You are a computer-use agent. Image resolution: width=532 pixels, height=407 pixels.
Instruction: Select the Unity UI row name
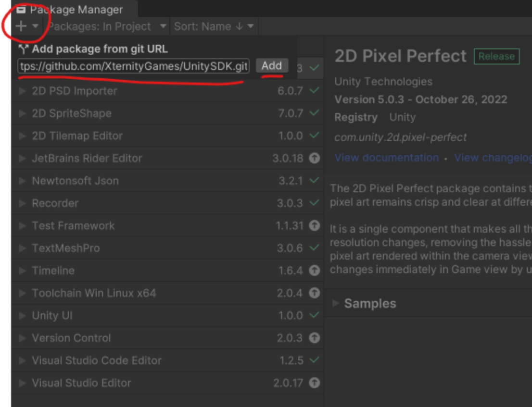[x=52, y=316]
